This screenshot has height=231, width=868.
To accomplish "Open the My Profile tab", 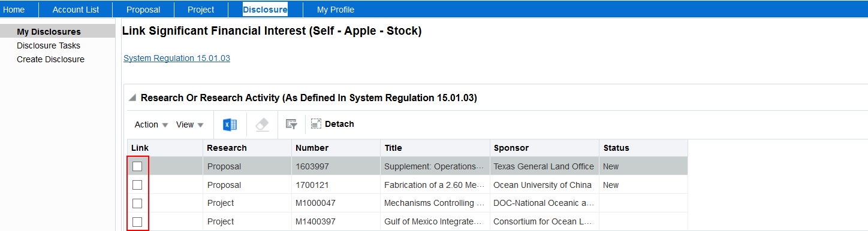I will (x=336, y=10).
